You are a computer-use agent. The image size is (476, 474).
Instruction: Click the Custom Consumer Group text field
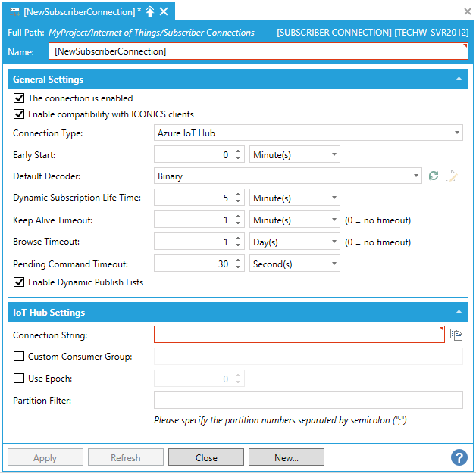click(308, 357)
